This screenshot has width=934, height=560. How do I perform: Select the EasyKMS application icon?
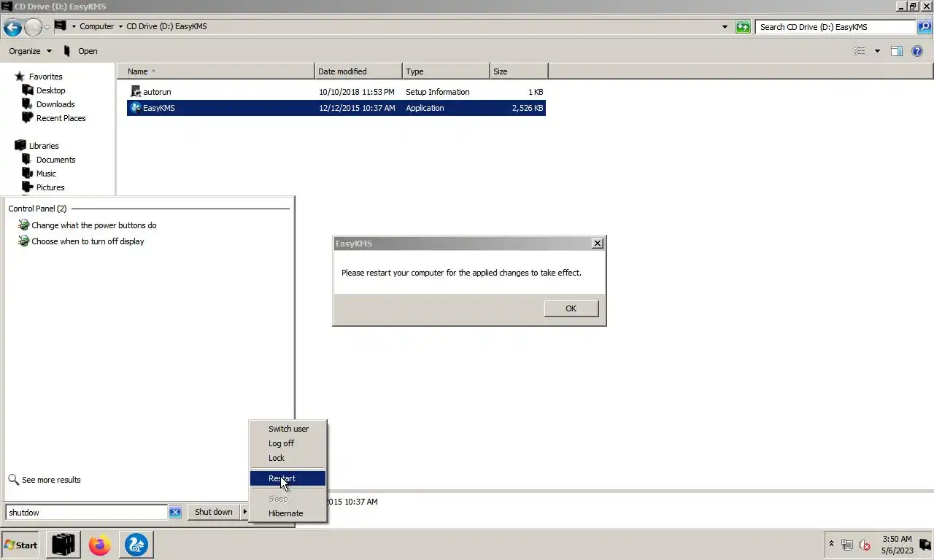coord(136,108)
